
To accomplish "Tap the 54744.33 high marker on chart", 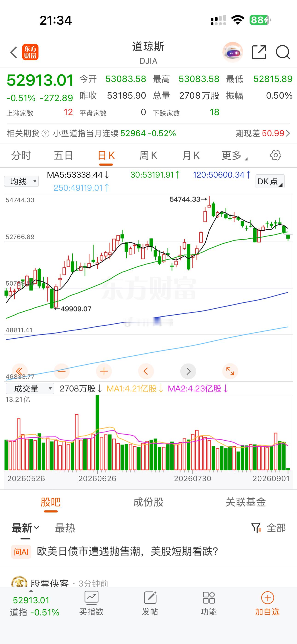I will [x=188, y=199].
